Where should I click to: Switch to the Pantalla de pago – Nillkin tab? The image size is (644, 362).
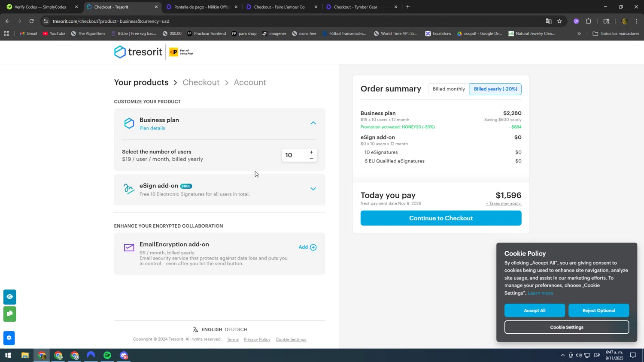coord(202,7)
